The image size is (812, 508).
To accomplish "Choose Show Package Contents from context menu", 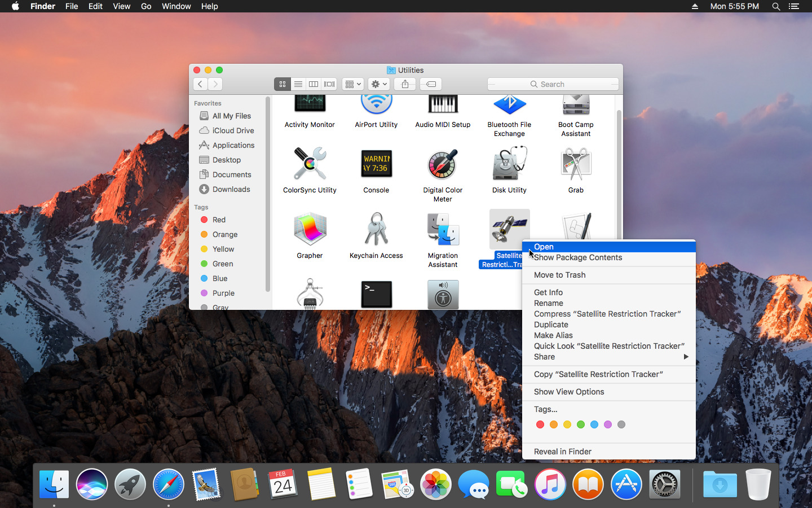I will (x=578, y=257).
